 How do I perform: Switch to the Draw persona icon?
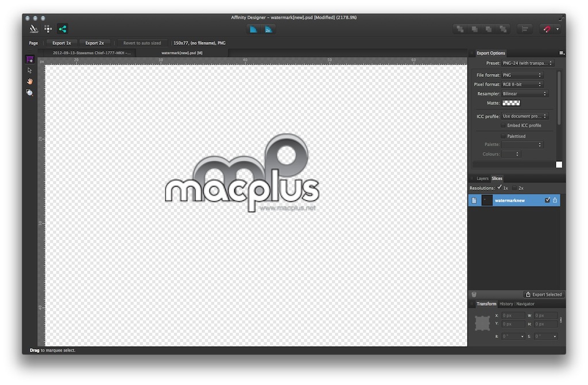click(34, 29)
